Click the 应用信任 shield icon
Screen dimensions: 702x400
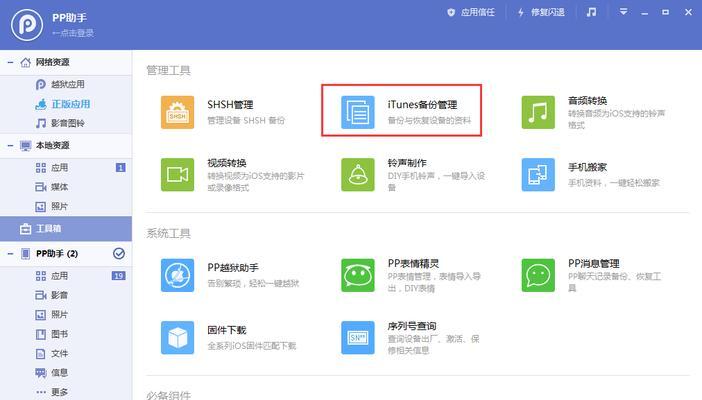451,13
